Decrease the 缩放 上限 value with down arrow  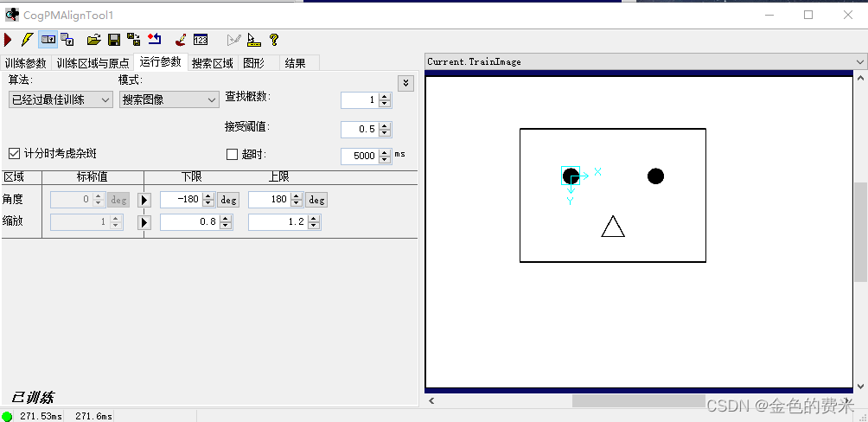(314, 226)
